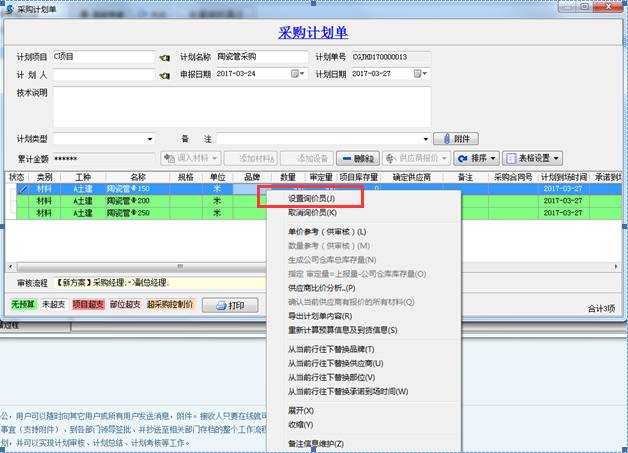Click the 删除 delete button
This screenshot has width=628, height=453.
[x=357, y=158]
